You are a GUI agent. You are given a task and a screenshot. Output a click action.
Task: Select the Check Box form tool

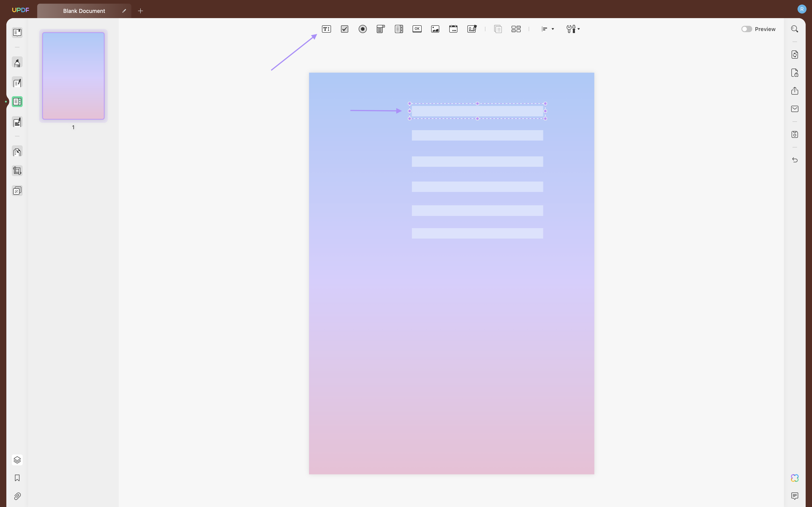tap(344, 29)
